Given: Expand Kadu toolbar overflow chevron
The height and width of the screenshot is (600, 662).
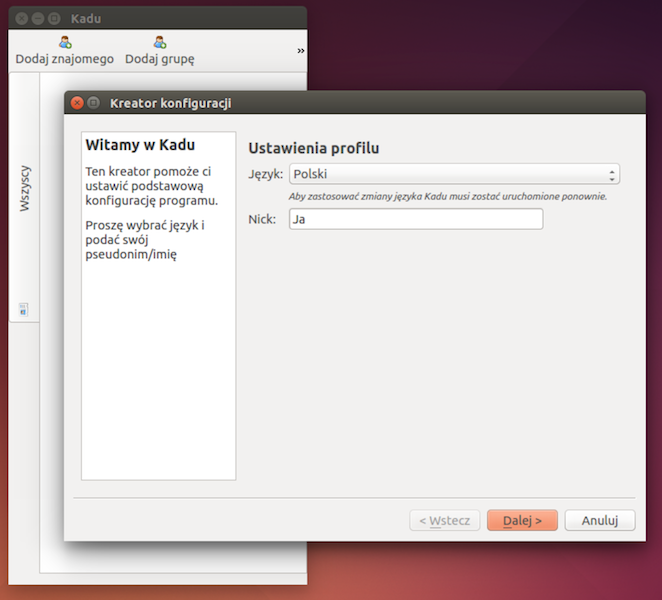Looking at the screenshot, I should click(x=301, y=51).
